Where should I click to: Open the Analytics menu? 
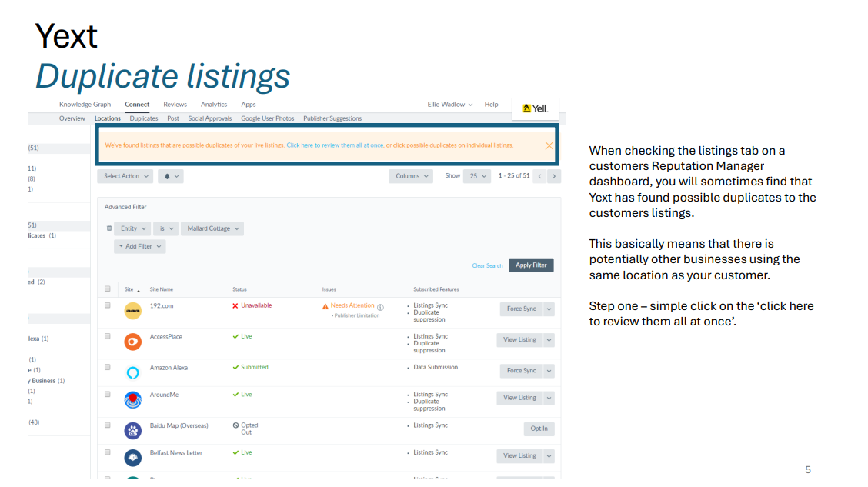point(214,105)
